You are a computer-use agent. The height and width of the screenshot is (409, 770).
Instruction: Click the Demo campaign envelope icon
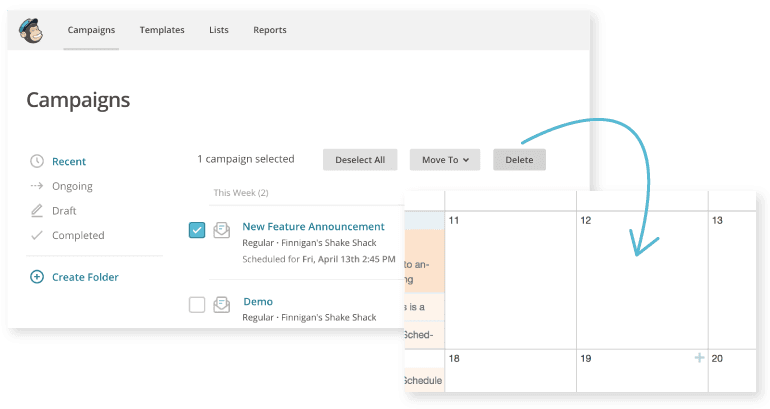222,305
